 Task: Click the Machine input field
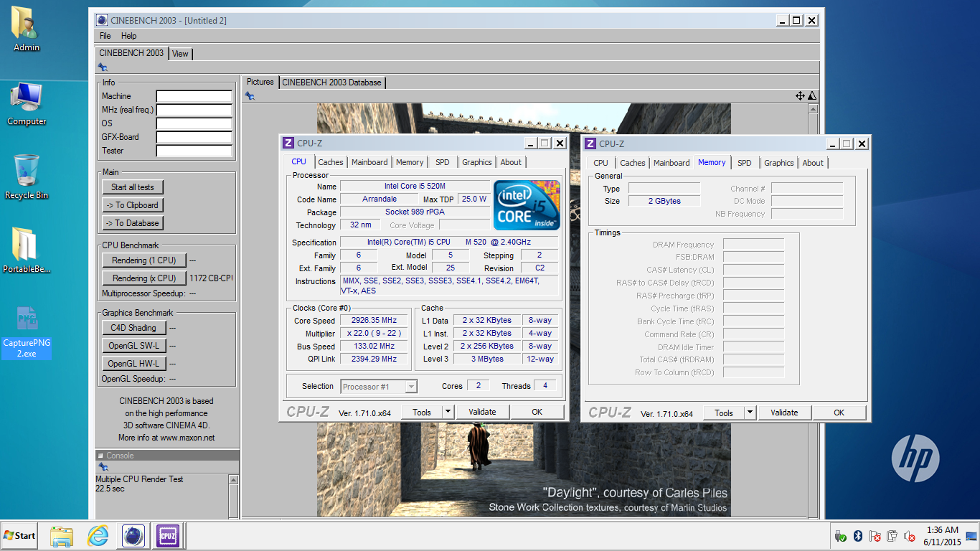(194, 96)
